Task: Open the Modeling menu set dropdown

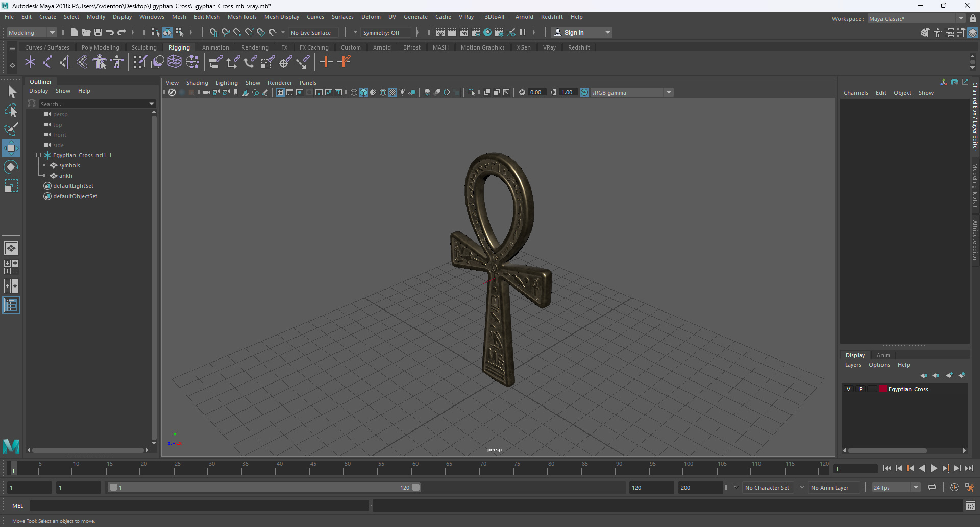Action: point(32,32)
